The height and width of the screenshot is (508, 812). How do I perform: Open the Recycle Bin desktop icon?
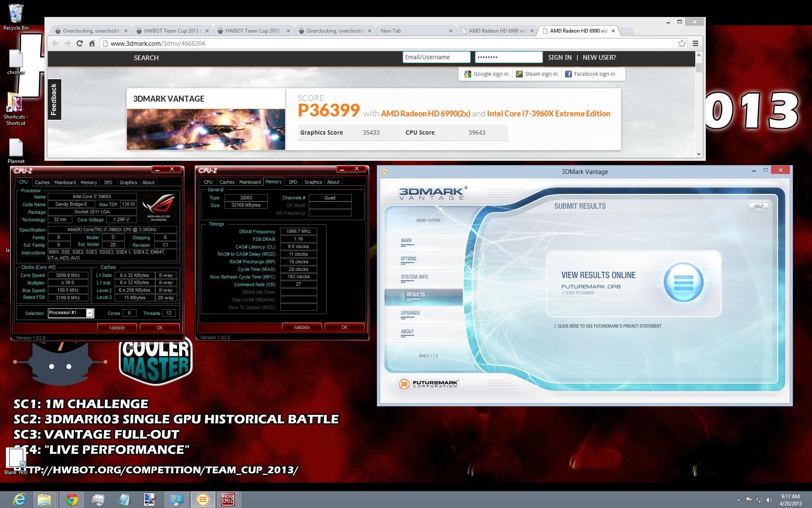[x=16, y=17]
